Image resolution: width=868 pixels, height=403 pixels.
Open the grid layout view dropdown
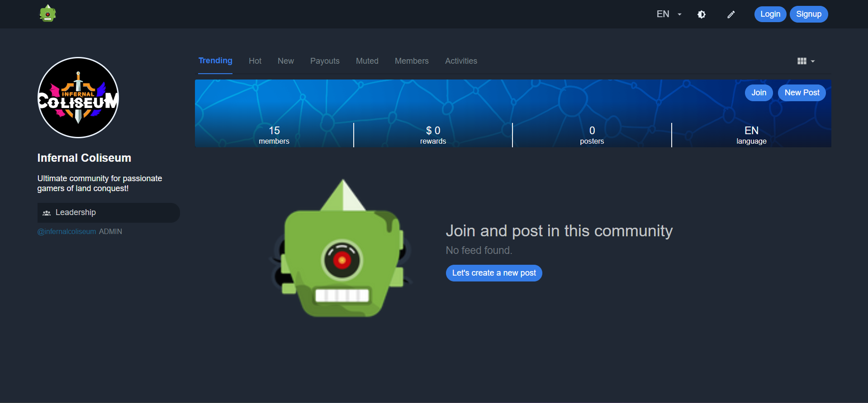click(806, 61)
